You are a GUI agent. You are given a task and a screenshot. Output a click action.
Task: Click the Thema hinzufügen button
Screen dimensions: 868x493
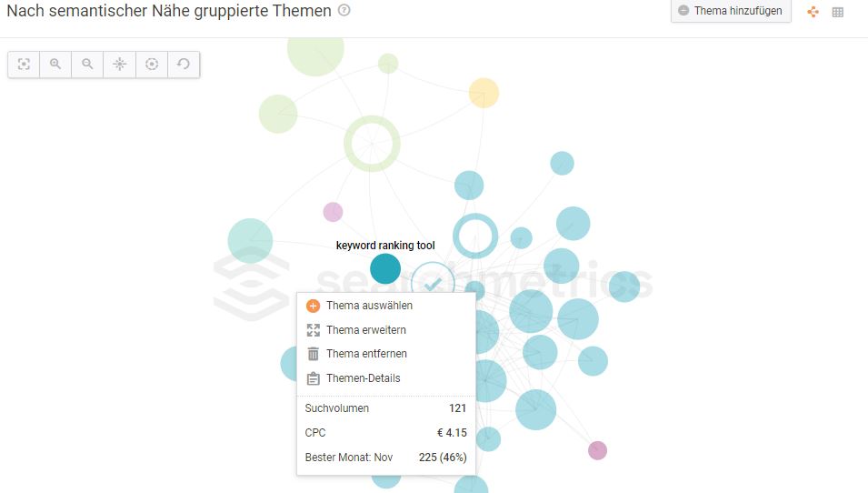pos(731,11)
